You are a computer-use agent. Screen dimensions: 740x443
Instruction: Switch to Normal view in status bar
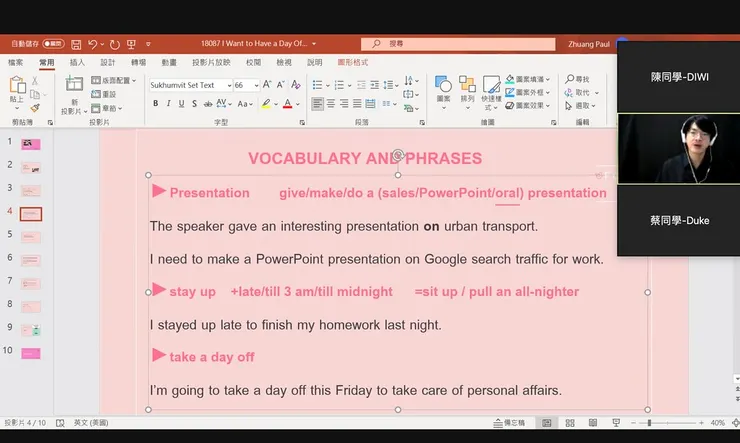[547, 423]
